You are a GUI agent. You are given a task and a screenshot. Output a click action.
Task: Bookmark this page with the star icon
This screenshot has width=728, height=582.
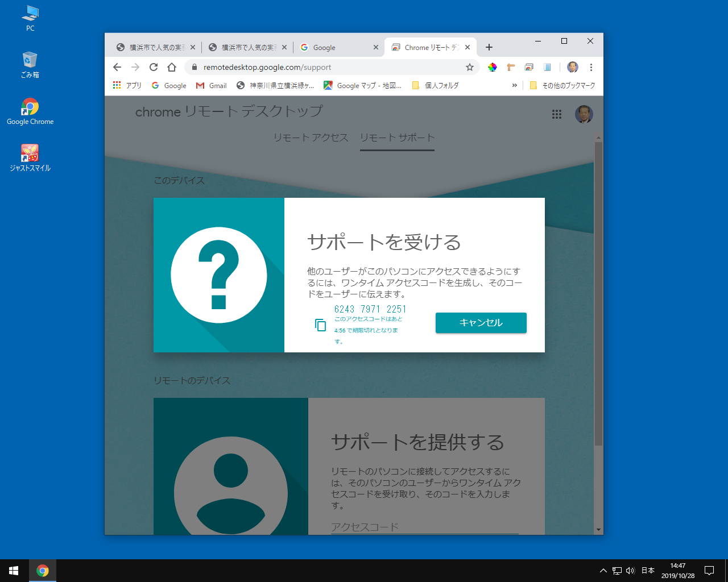[x=470, y=67]
